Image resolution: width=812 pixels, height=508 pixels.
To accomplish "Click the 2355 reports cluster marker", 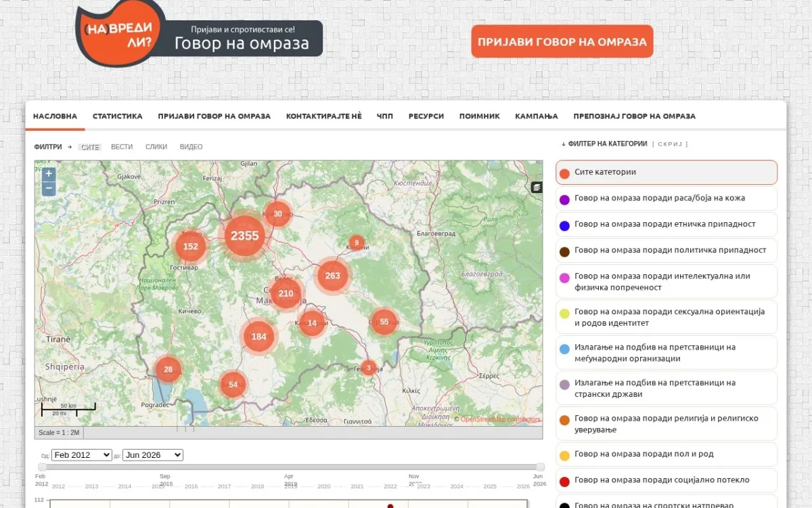I will [244, 236].
